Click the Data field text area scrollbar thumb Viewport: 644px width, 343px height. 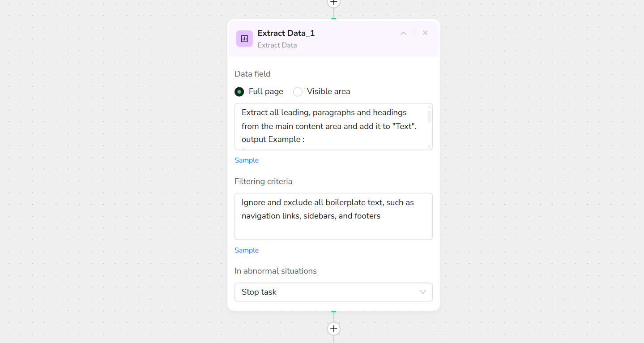click(x=429, y=116)
